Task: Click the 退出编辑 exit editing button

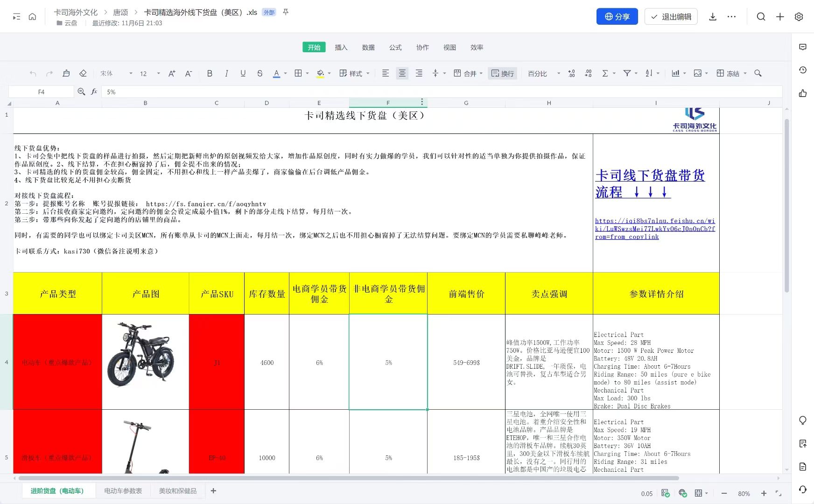Action: pos(671,17)
